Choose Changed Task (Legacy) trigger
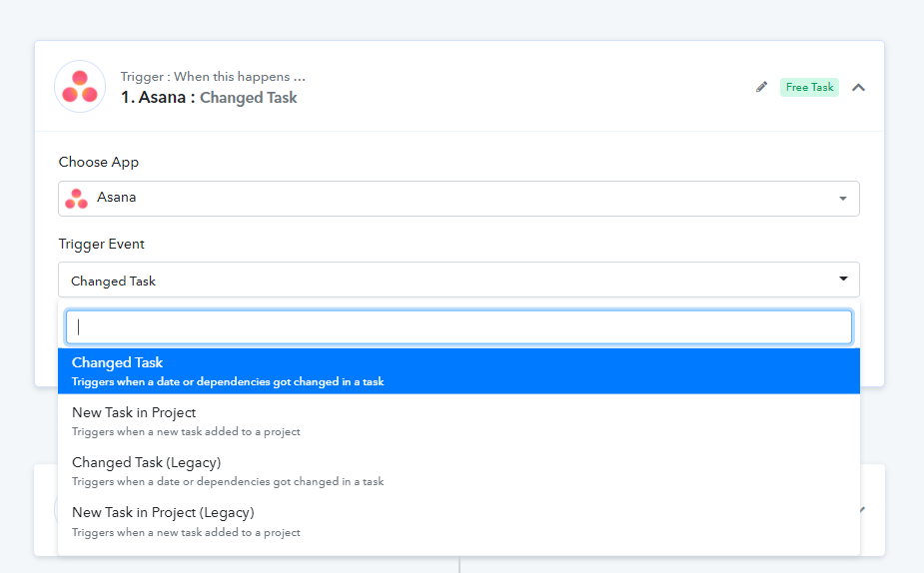924x573 pixels. (459, 471)
